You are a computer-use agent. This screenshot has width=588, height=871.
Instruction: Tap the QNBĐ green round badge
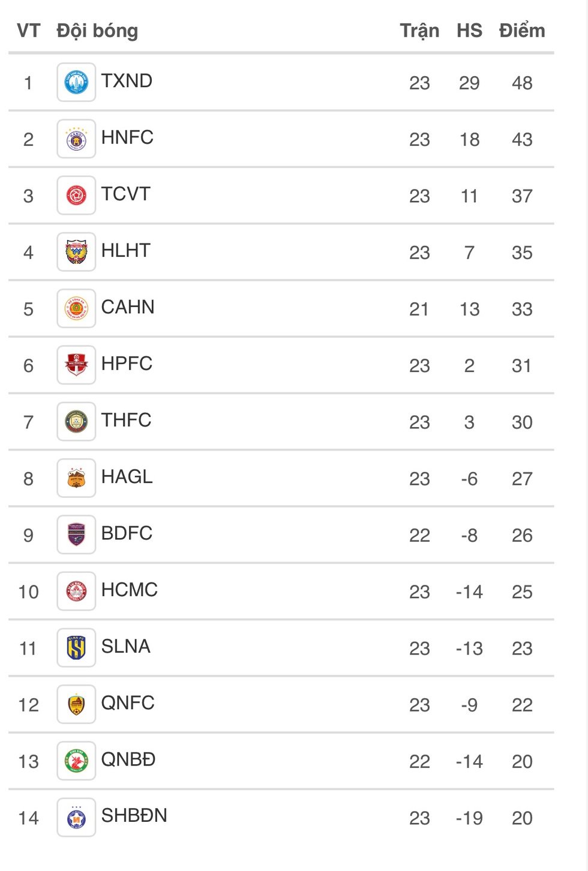click(x=76, y=761)
